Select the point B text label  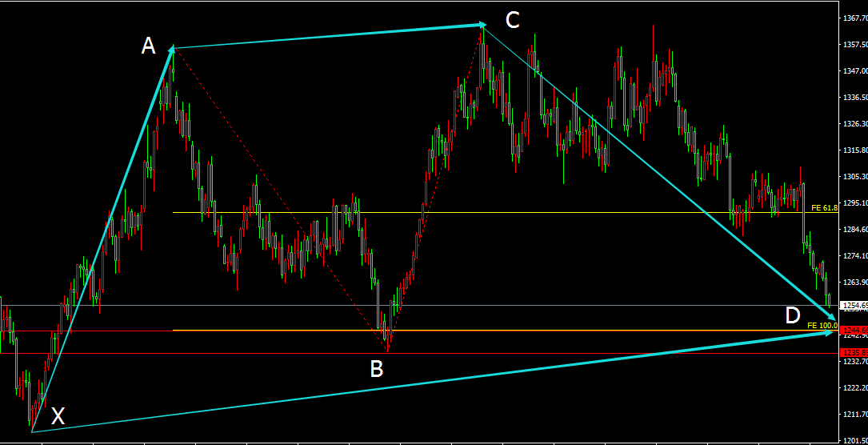point(377,369)
